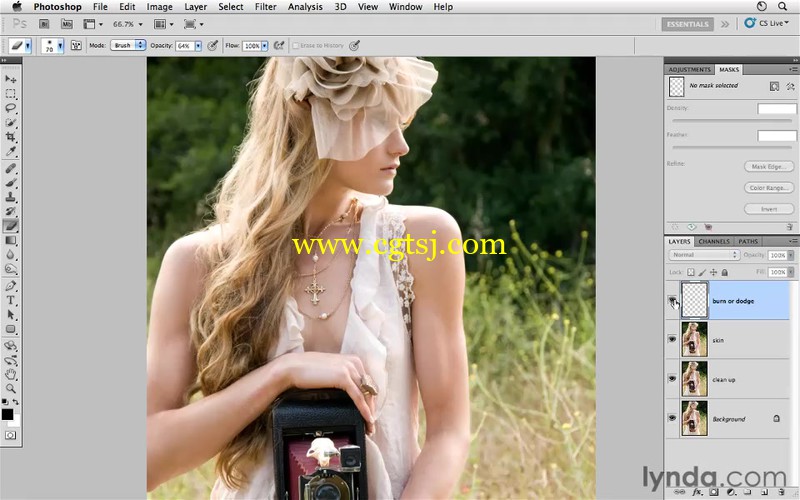The width and height of the screenshot is (800, 500).
Task: Select the Zoom tool
Action: tap(11, 389)
